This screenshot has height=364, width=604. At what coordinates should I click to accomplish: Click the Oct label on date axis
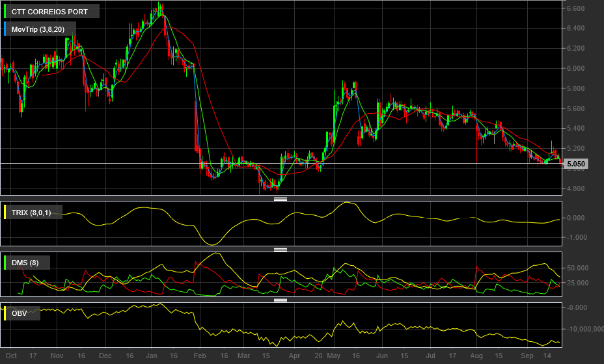[11, 356]
